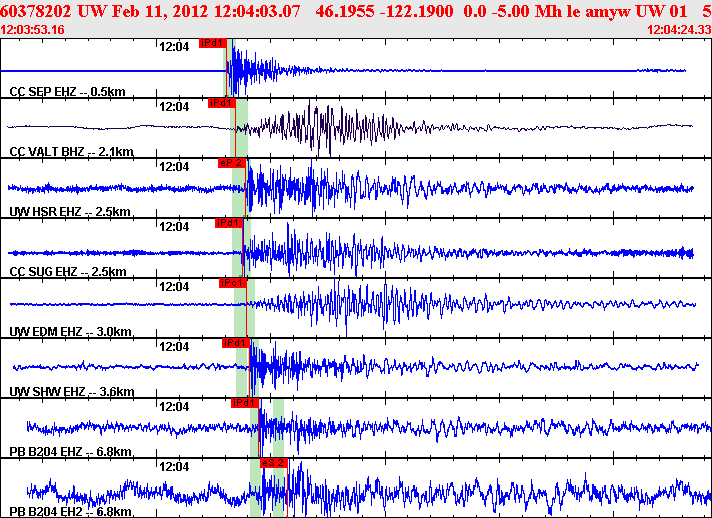
Task: Select the iPd1 pick flag on CC SUG trace
Action: (229, 223)
